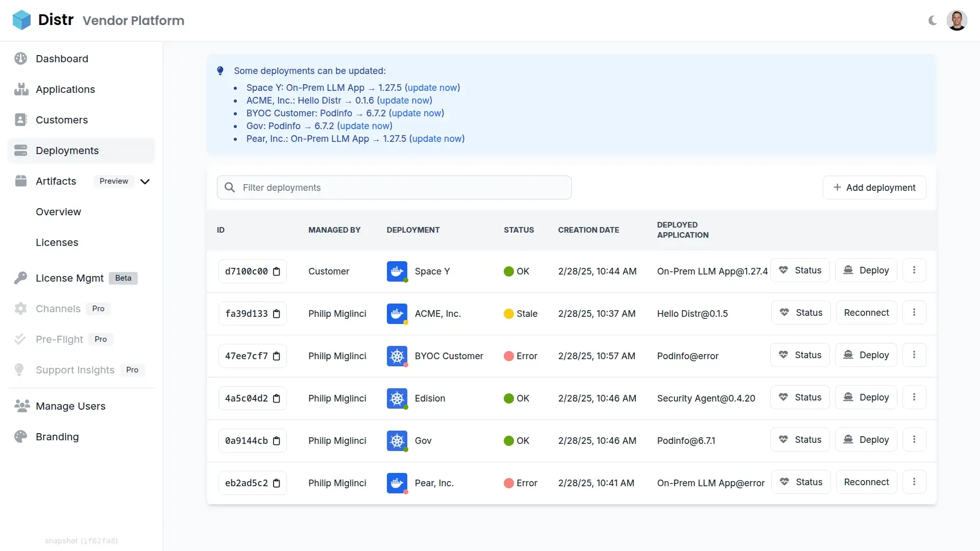Open the three-dot menu on Space Y row
980x551 pixels.
[914, 270]
